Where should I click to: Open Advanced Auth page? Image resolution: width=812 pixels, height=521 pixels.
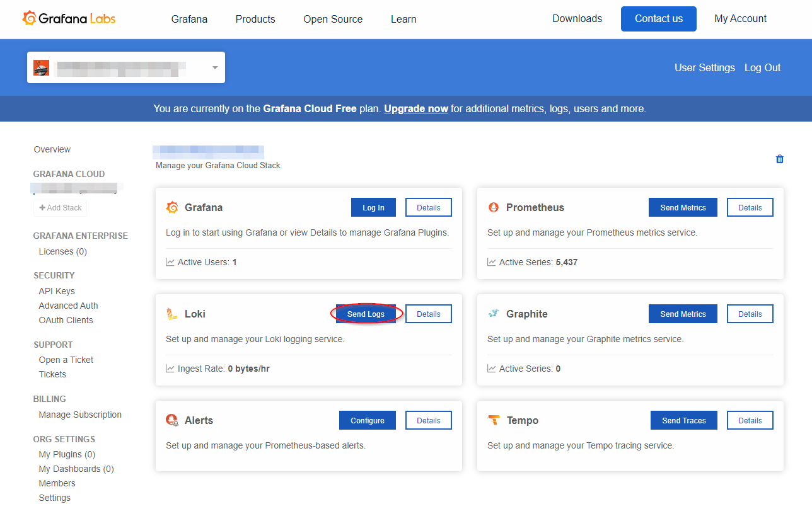[68, 306]
